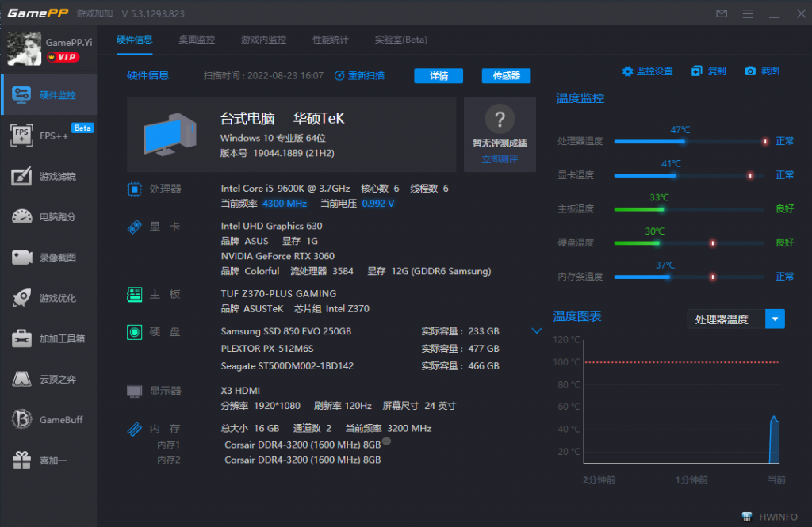812x527 pixels.
Task: Switch to the 游戏内监控 tab
Action: (x=263, y=40)
